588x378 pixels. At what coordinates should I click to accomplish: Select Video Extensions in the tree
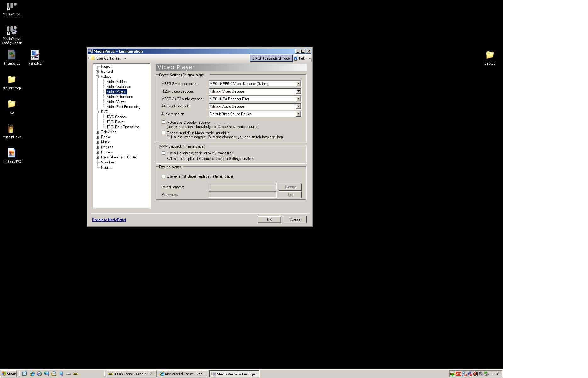coord(120,97)
